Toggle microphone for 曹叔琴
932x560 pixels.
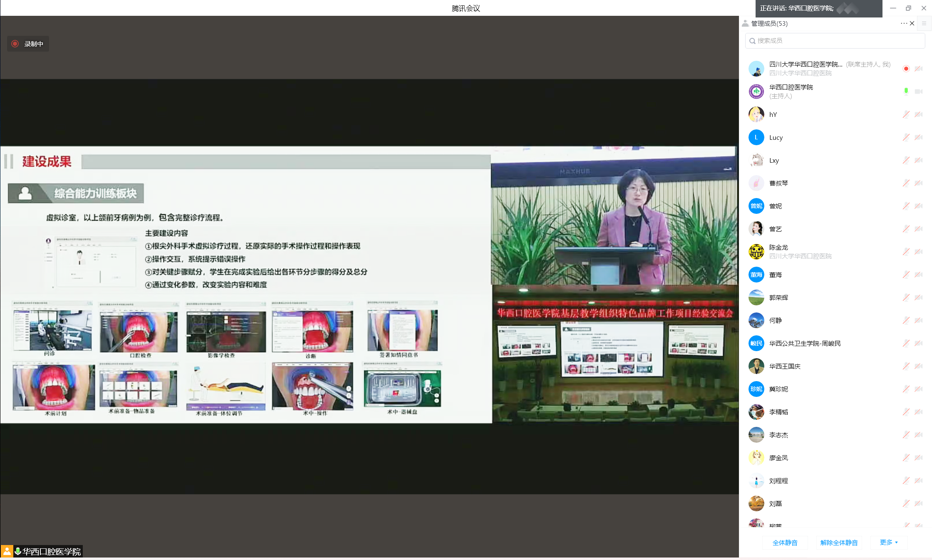tap(906, 183)
